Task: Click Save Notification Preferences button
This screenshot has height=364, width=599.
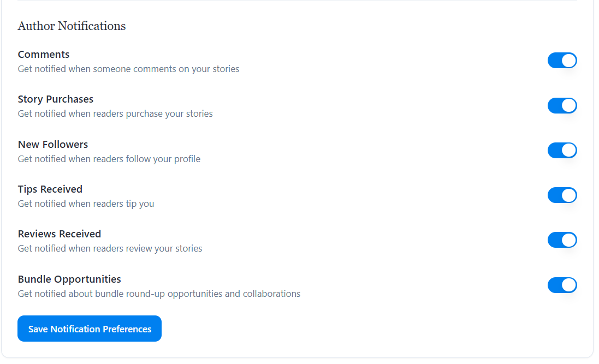Action: tap(90, 329)
